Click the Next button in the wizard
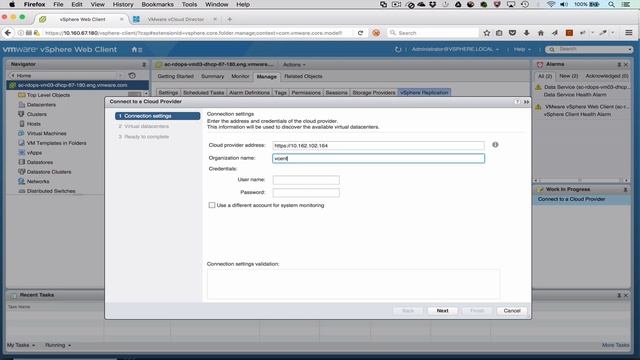640x360 pixels. click(x=442, y=311)
